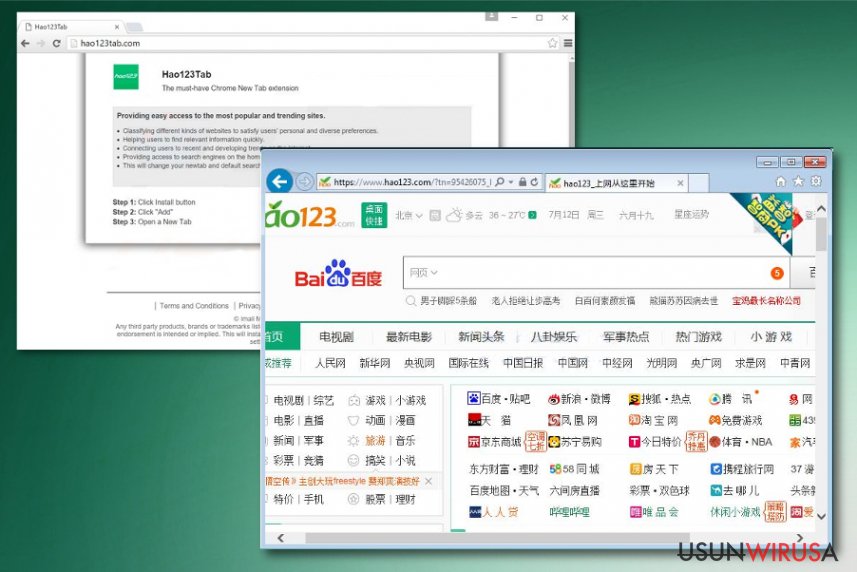Image resolution: width=857 pixels, height=572 pixels.
Task: Click the 京东商城 site link
Action: pos(495,441)
